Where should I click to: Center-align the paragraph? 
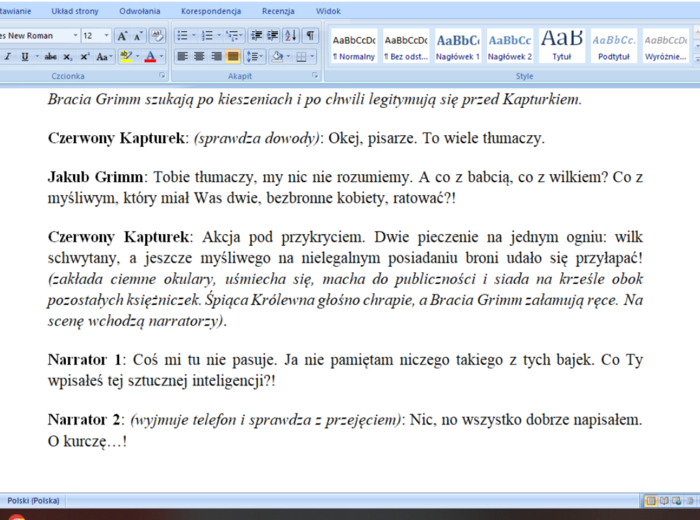tap(200, 57)
